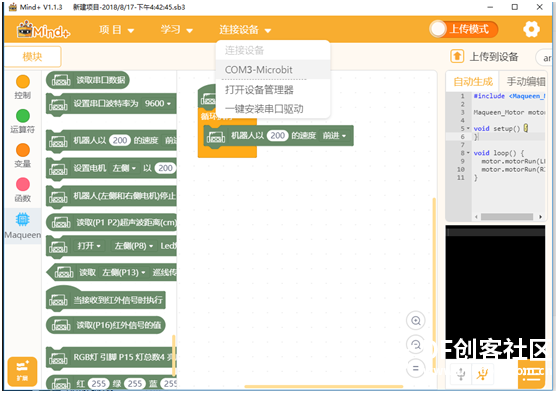The image size is (558, 393).
Task: Collapse the loop() code fold arrow
Action: point(468,153)
